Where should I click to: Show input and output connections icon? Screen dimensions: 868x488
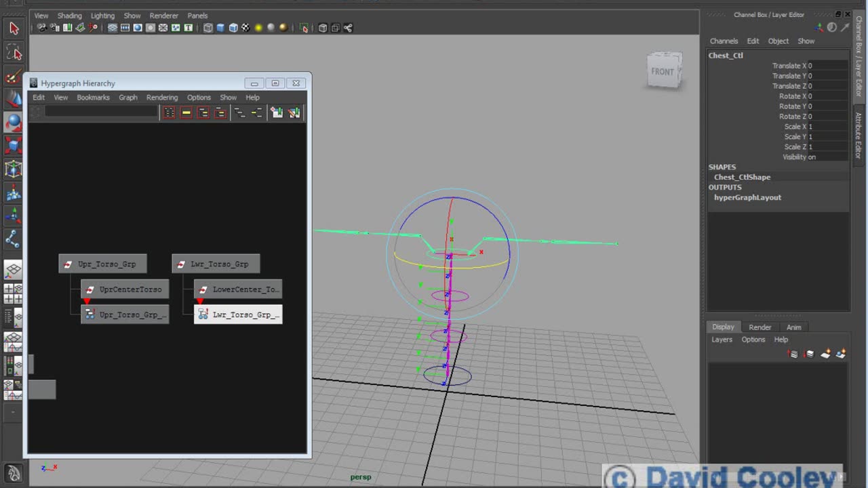point(256,113)
